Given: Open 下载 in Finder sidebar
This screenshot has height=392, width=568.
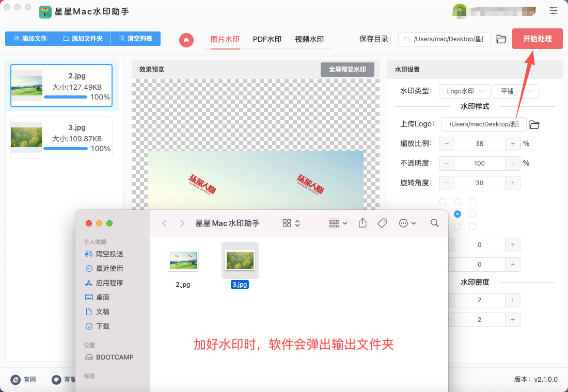Looking at the screenshot, I should 97,326.
